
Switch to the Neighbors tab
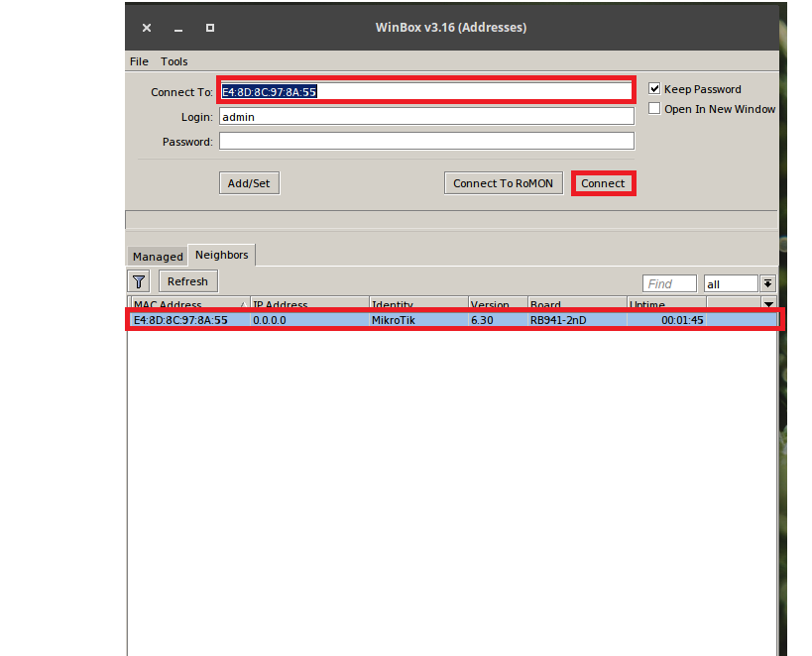click(220, 255)
